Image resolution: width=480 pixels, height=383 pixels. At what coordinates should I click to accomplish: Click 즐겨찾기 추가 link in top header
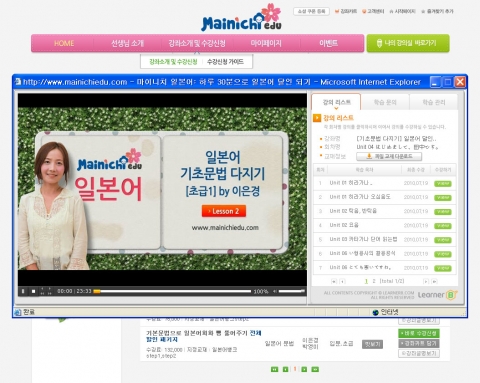[437, 11]
